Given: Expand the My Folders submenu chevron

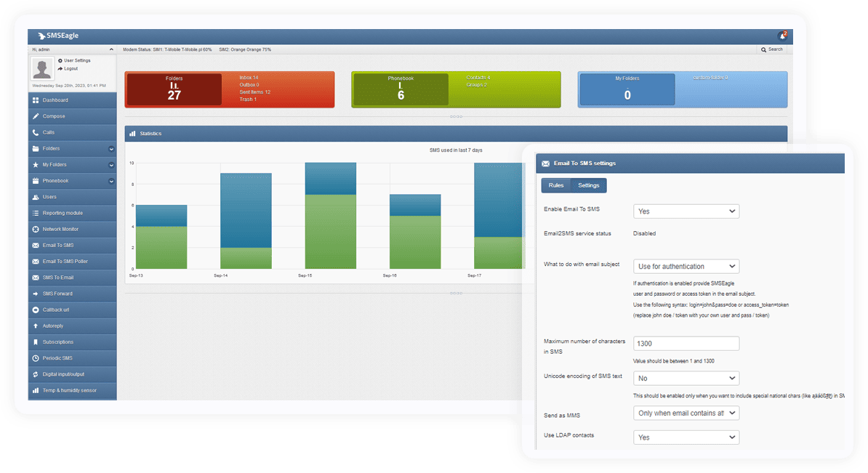Looking at the screenshot, I should pyautogui.click(x=111, y=165).
